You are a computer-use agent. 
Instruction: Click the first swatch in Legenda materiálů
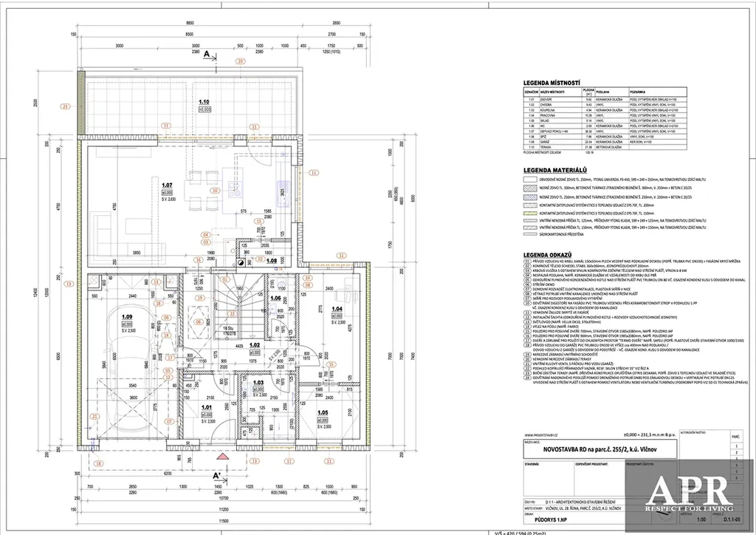pyautogui.click(x=531, y=179)
